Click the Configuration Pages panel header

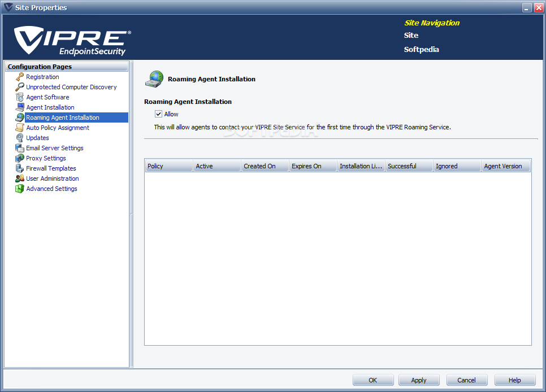pyautogui.click(x=67, y=67)
